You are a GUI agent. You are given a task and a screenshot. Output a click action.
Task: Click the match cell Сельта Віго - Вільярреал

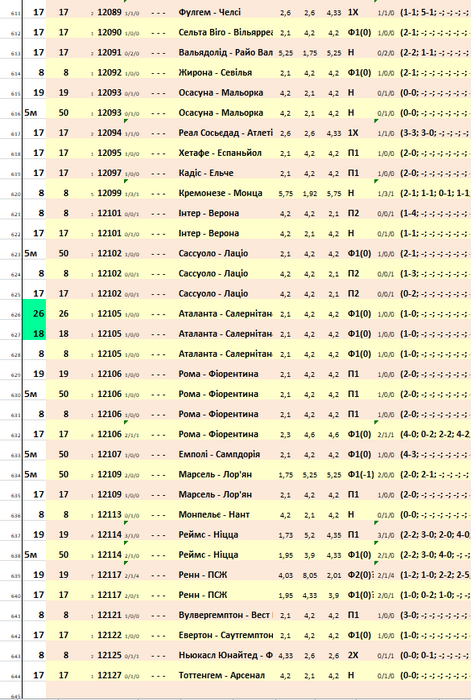[226, 32]
